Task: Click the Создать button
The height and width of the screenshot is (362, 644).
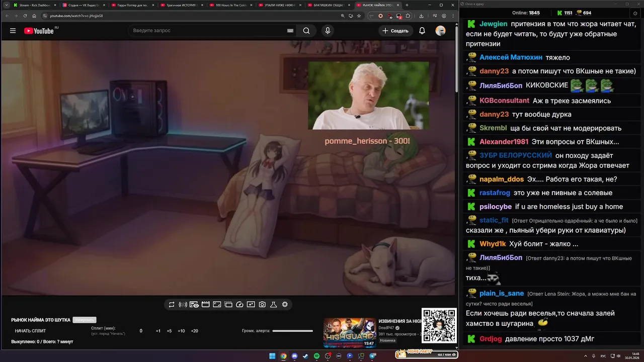Action: pyautogui.click(x=395, y=31)
